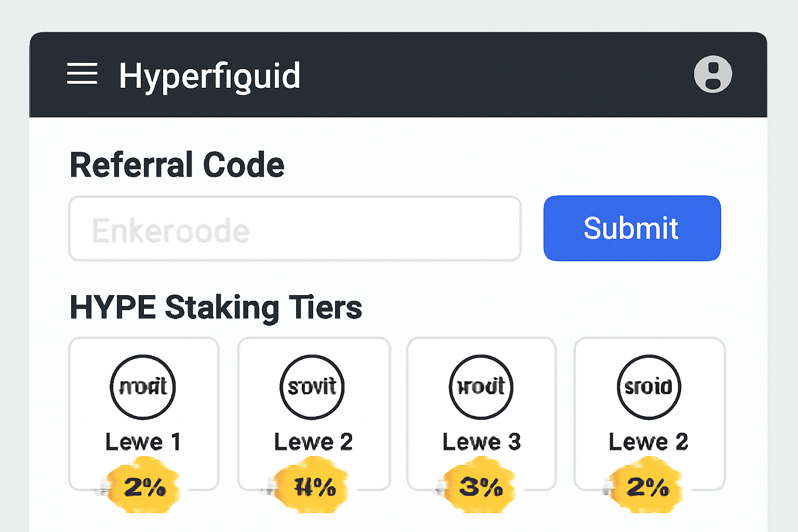Open the hamburger navigation menu
This screenshot has height=532, width=798.
click(x=82, y=74)
